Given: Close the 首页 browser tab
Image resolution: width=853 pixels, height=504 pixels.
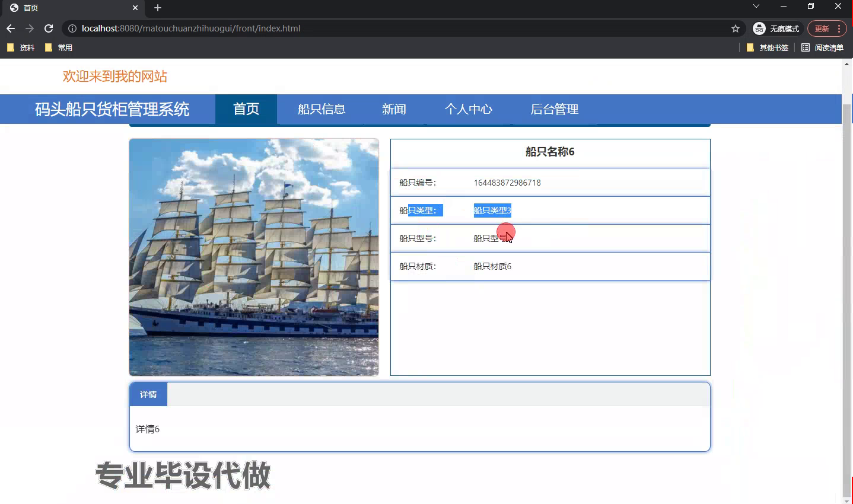Looking at the screenshot, I should tap(135, 8).
